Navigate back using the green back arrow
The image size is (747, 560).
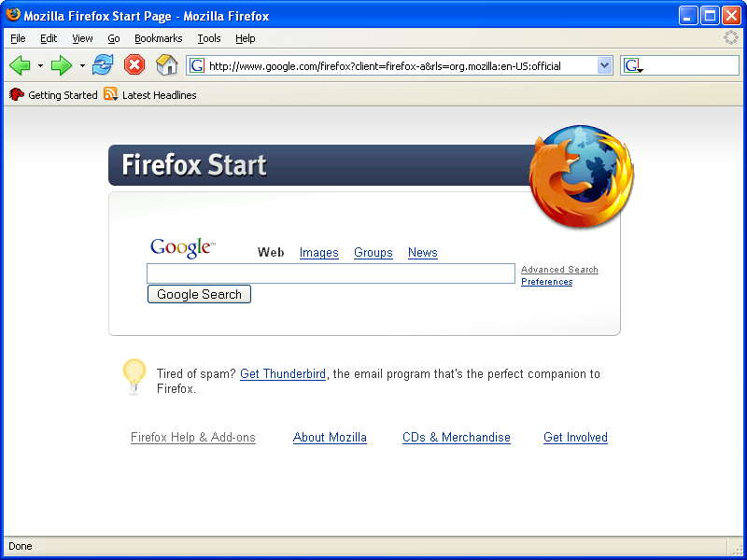click(21, 65)
